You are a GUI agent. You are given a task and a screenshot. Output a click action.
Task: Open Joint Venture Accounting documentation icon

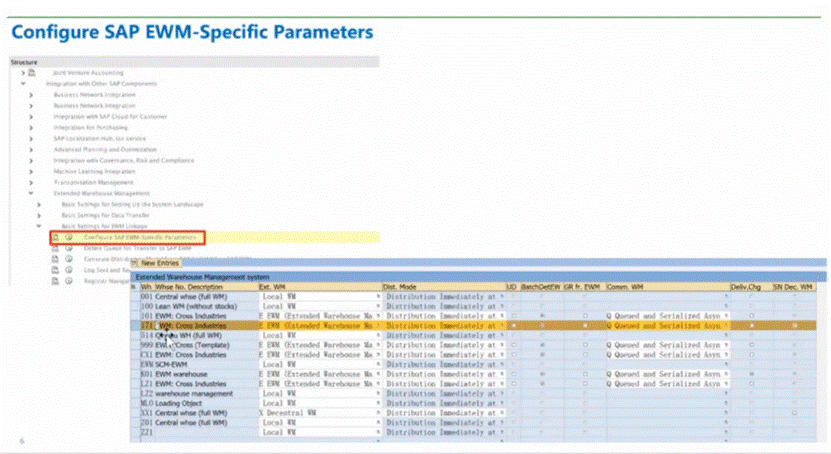coord(32,73)
